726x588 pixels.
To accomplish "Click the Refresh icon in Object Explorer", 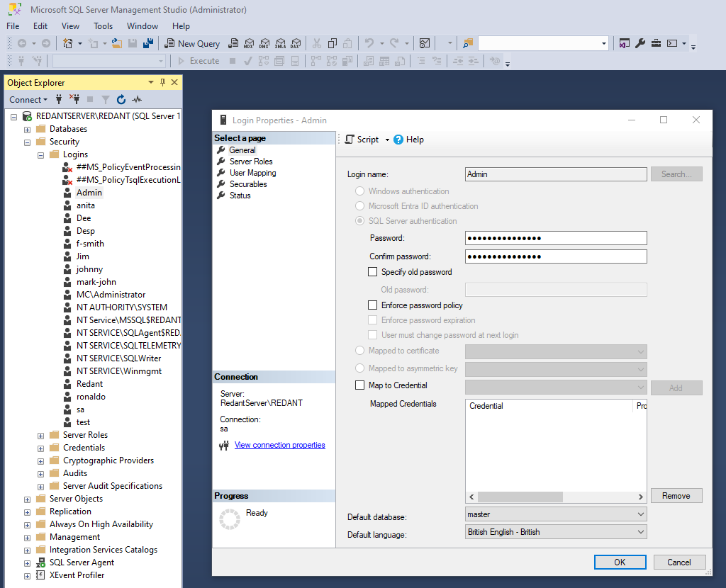I will [121, 100].
